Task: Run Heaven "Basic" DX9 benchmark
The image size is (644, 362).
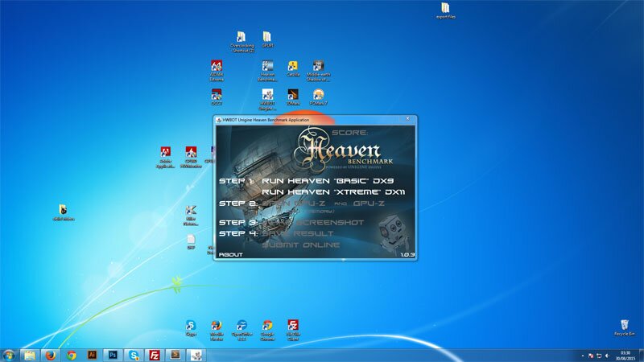Action: (x=328, y=180)
